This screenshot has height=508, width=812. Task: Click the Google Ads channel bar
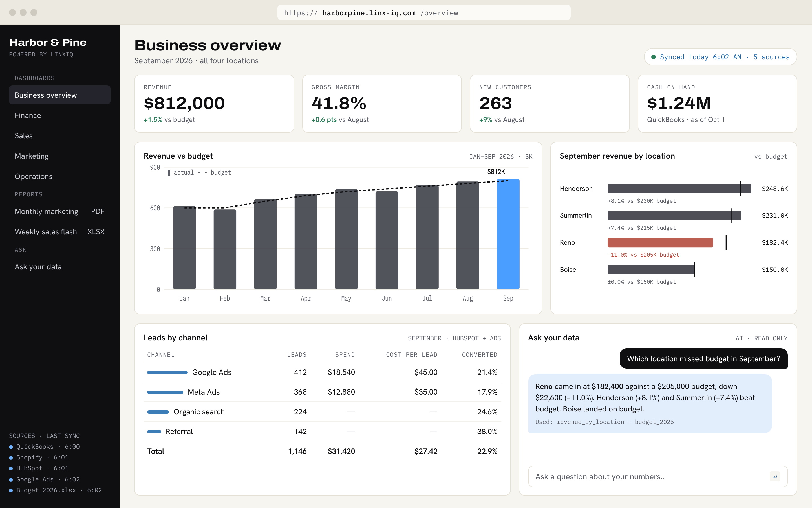167,372
